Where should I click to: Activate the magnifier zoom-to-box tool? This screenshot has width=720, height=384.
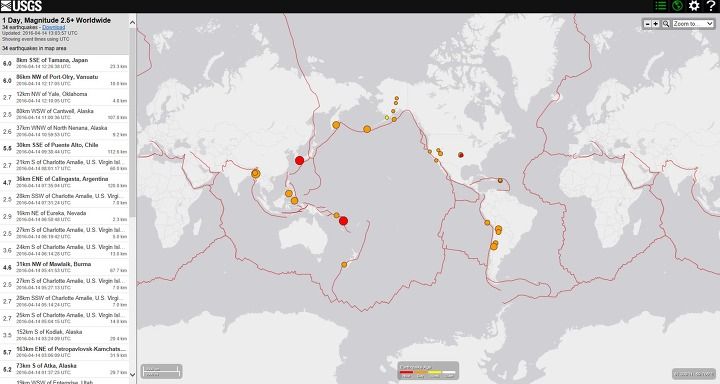point(666,24)
